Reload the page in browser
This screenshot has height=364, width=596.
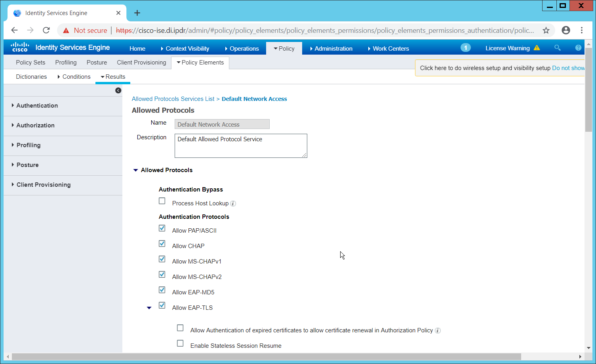point(46,30)
